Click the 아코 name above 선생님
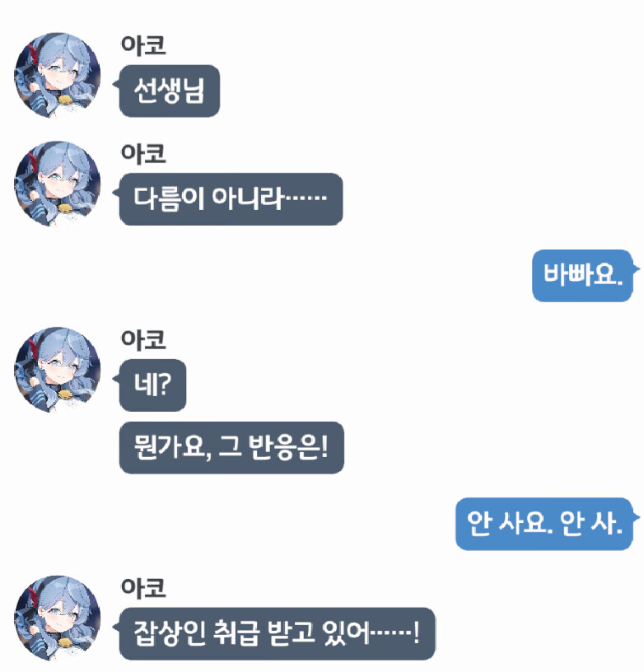Screen dimensions: 644x672 143,45
